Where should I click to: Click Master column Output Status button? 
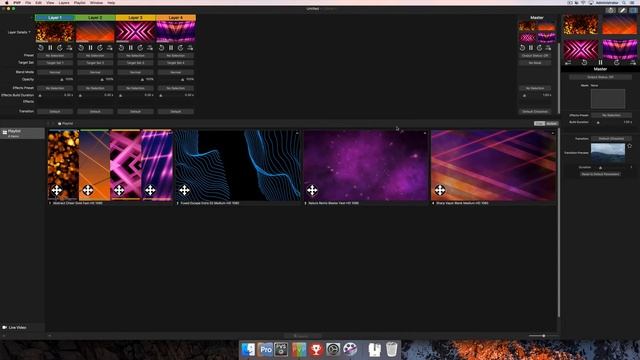[535, 56]
